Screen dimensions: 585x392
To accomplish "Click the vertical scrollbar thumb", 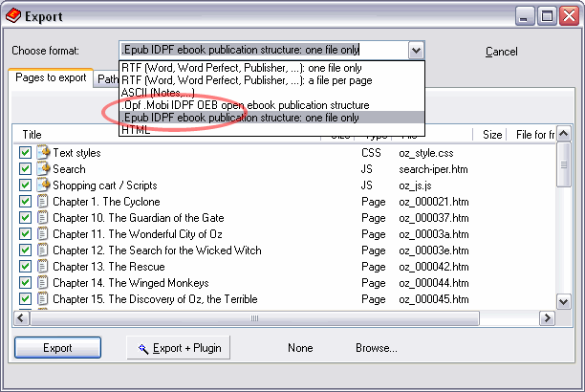I will click(563, 164).
